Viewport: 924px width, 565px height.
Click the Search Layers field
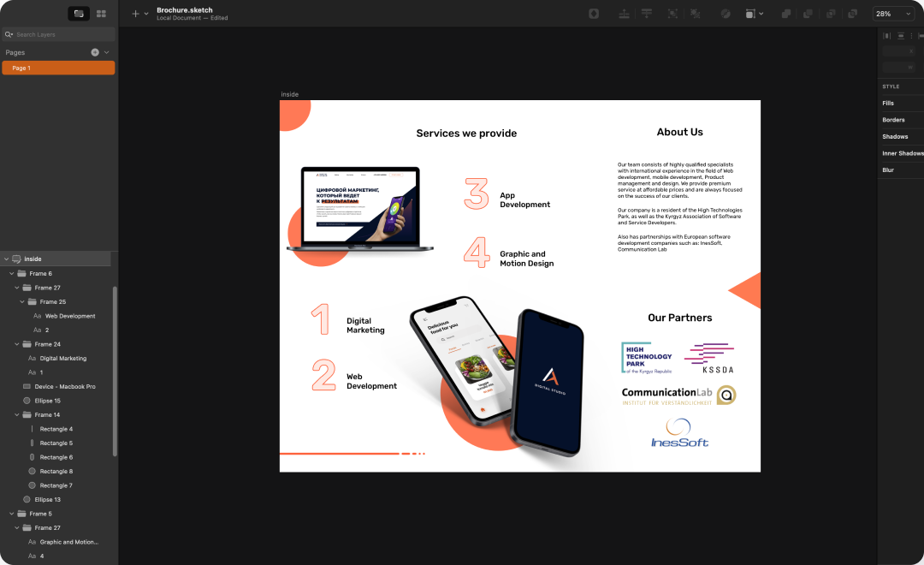(x=60, y=34)
